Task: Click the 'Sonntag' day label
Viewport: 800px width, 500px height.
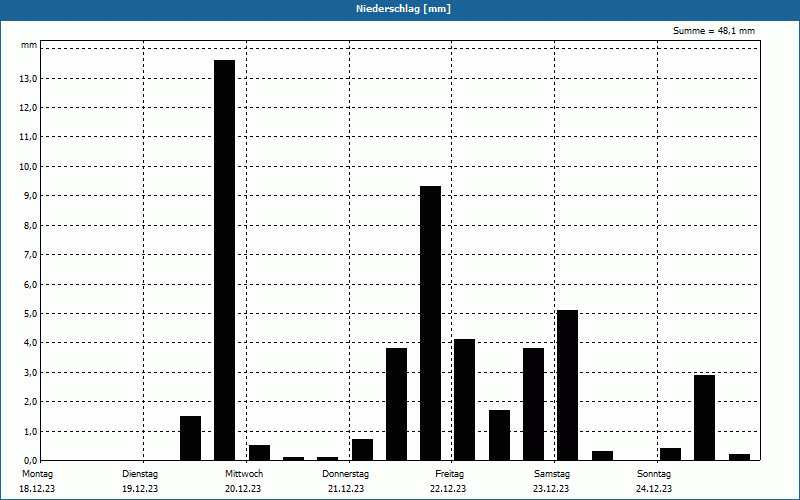Action: coord(654,474)
